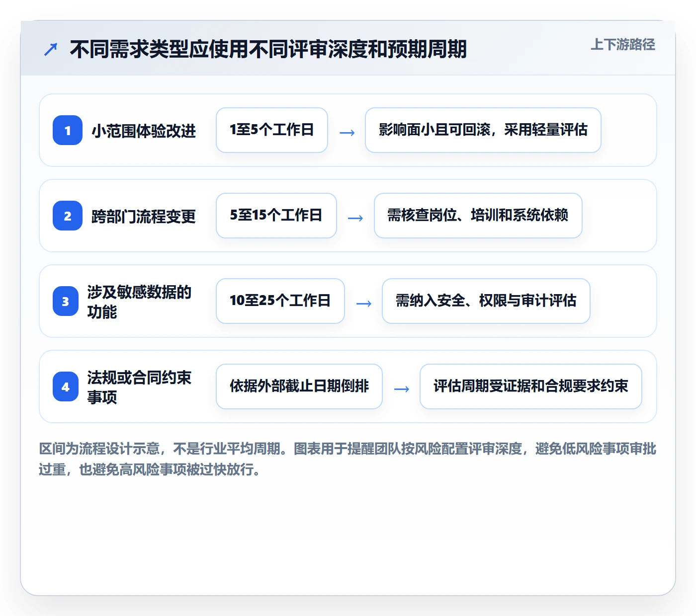
Task: Click the footnote beginning 区间为流程设计示意
Action: (x=348, y=459)
